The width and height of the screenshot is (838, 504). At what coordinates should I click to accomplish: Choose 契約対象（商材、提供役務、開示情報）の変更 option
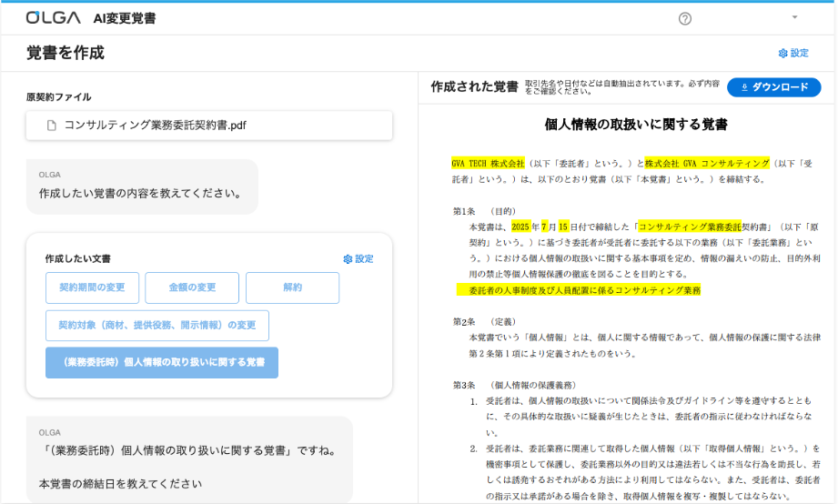pyautogui.click(x=157, y=326)
